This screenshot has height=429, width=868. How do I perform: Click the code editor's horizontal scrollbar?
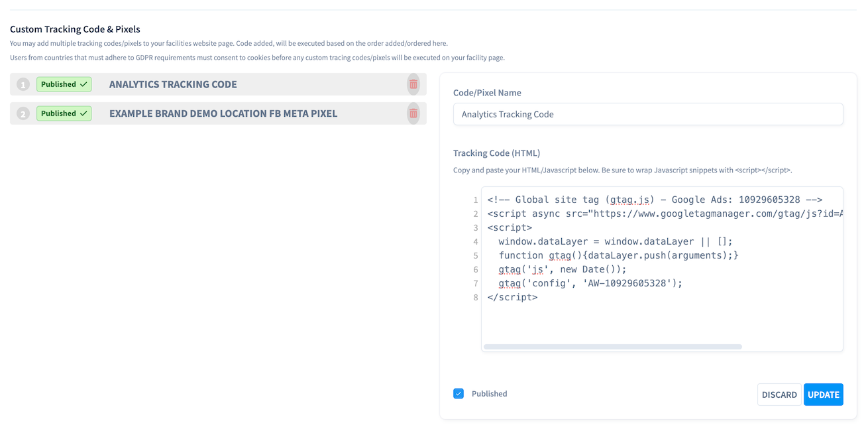click(x=612, y=347)
